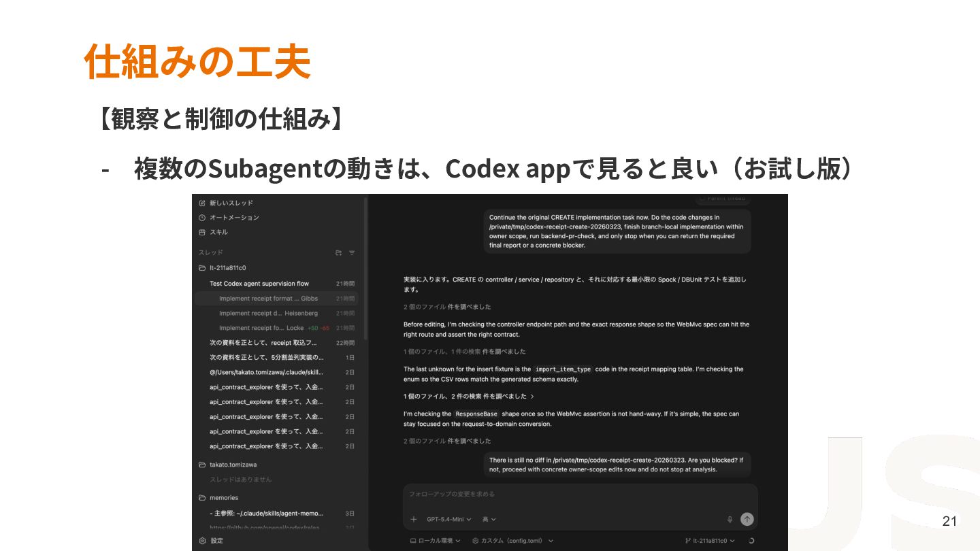This screenshot has height=551, width=980.
Task: Click the 22時間 timestamp in thread list
Action: click(x=345, y=343)
